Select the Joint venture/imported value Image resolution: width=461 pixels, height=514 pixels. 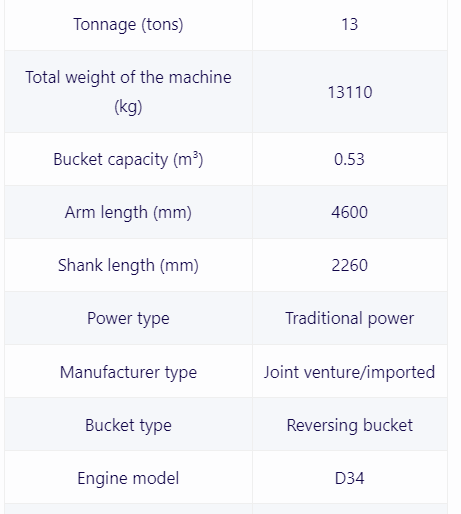[x=350, y=372]
